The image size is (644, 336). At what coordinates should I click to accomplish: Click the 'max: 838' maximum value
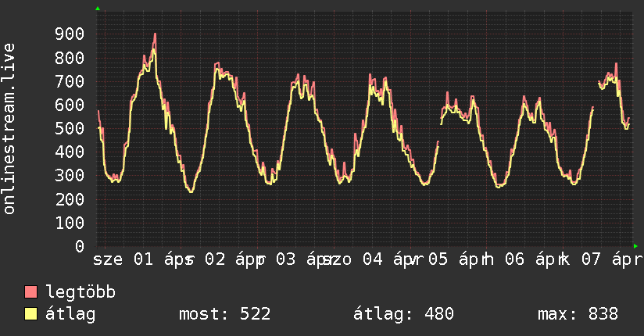tap(578, 314)
